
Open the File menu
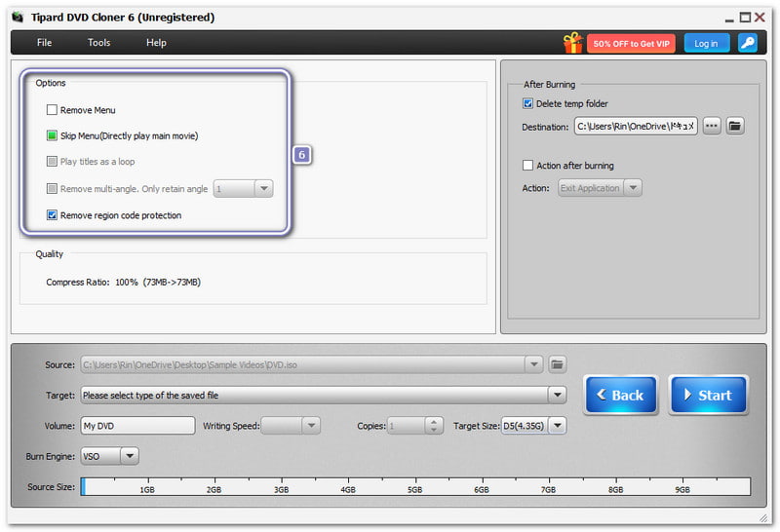pyautogui.click(x=44, y=43)
